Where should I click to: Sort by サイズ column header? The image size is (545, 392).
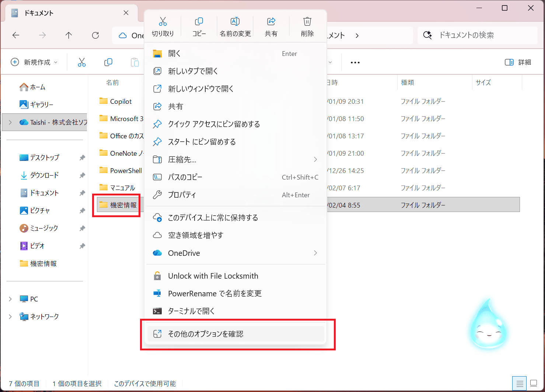(483, 82)
